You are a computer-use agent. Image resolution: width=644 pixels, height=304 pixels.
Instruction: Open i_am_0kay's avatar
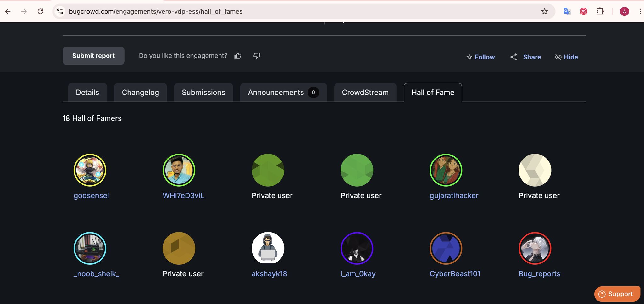[357, 248]
